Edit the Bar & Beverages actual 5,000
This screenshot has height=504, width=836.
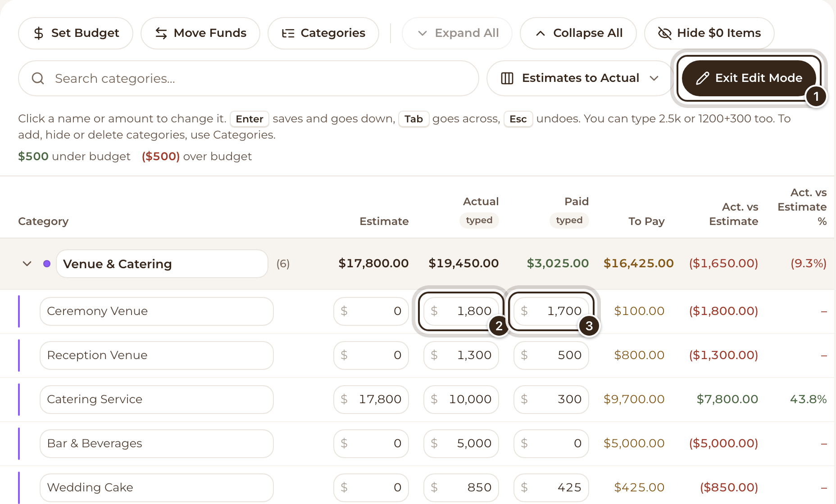(461, 444)
